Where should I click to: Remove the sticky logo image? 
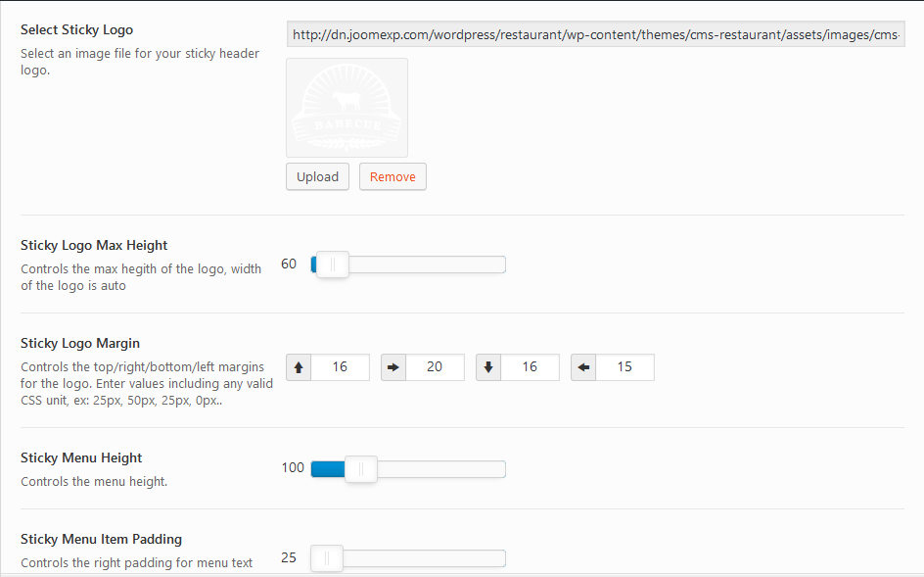393,177
